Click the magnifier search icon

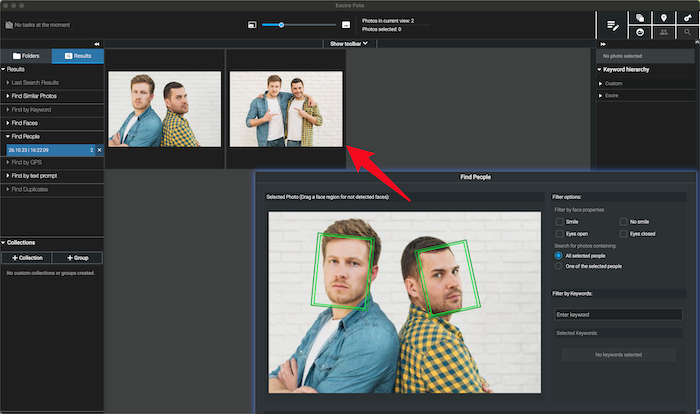point(687,32)
